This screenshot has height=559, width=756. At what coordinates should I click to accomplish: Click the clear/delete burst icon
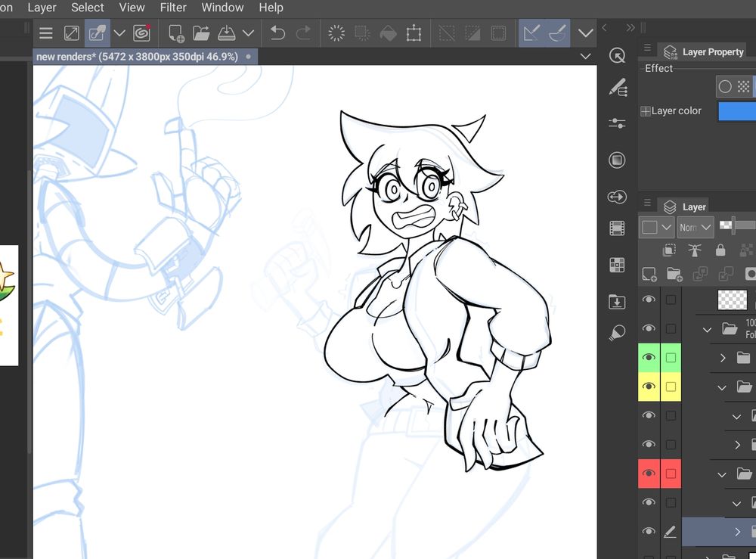tap(336, 33)
